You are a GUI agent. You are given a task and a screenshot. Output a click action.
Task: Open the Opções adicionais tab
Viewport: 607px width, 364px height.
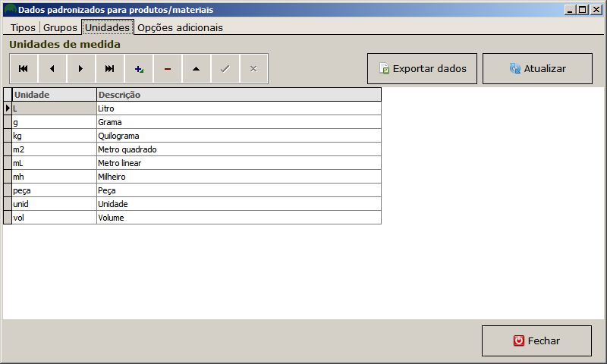tap(180, 27)
